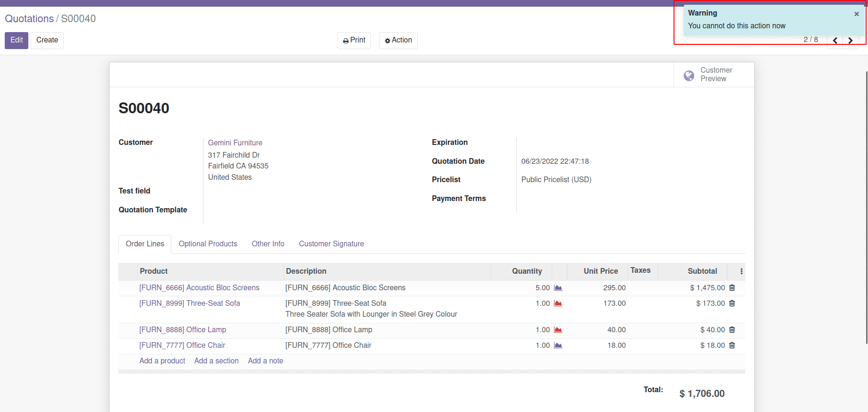Select unit price 40.00 cell
Image resolution: width=868 pixels, height=412 pixels.
tap(616, 330)
